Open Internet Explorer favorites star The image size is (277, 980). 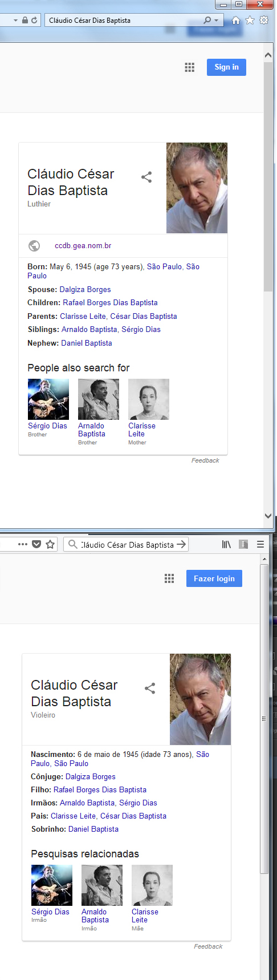pos(250,20)
